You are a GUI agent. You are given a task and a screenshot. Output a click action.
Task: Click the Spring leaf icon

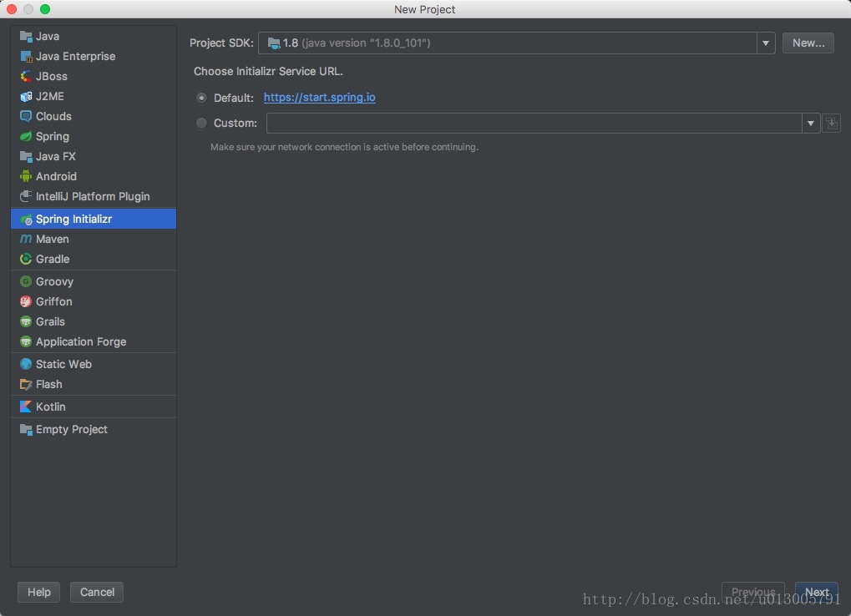26,136
